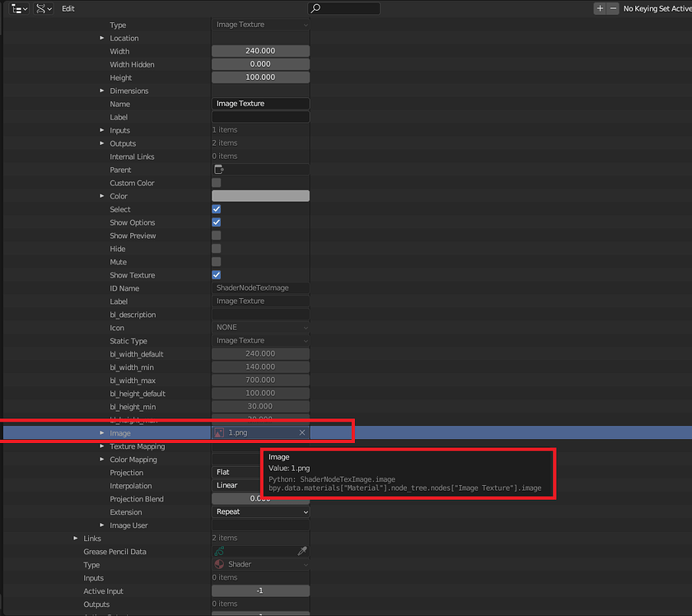Click the minus remove keying set button
This screenshot has width=692, height=616.
tap(613, 8)
